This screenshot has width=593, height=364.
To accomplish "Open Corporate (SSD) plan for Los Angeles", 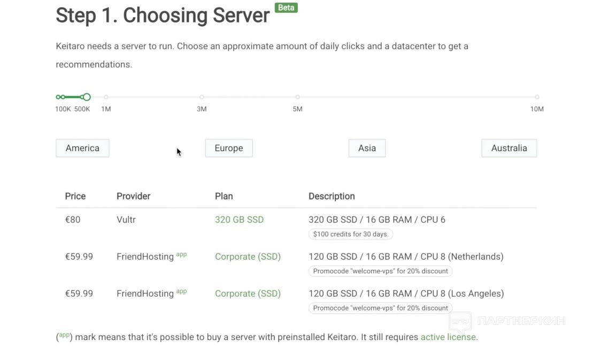I will (248, 293).
